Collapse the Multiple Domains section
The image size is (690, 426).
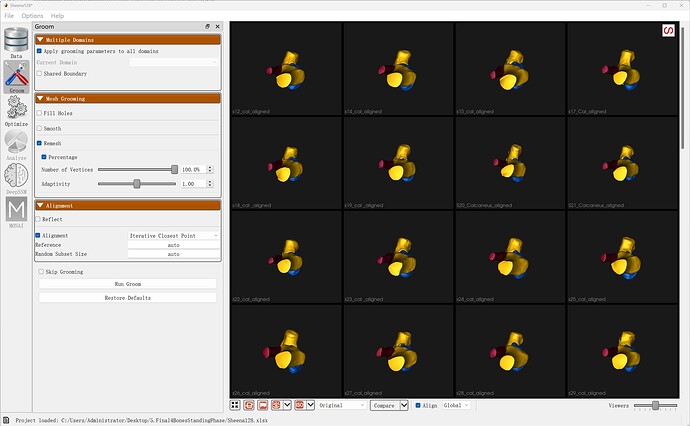[128, 40]
